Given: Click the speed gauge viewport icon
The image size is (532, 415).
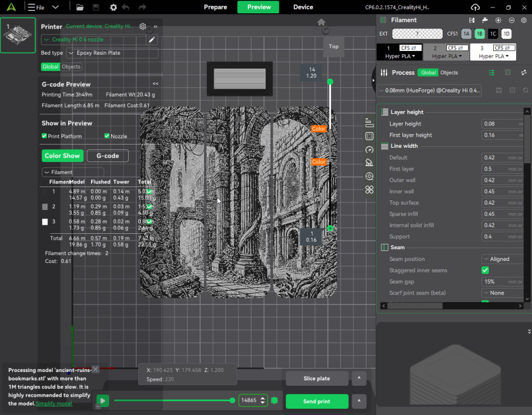Looking at the screenshot, I should coord(369,149).
